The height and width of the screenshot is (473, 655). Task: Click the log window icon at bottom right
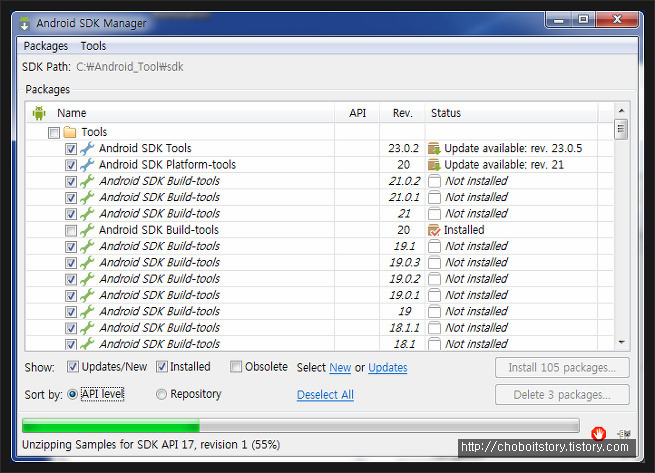click(x=624, y=433)
